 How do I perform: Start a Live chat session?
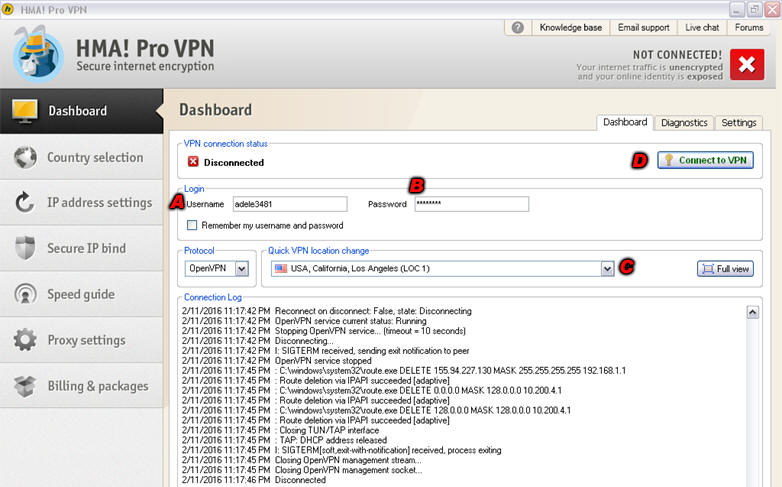point(703,28)
